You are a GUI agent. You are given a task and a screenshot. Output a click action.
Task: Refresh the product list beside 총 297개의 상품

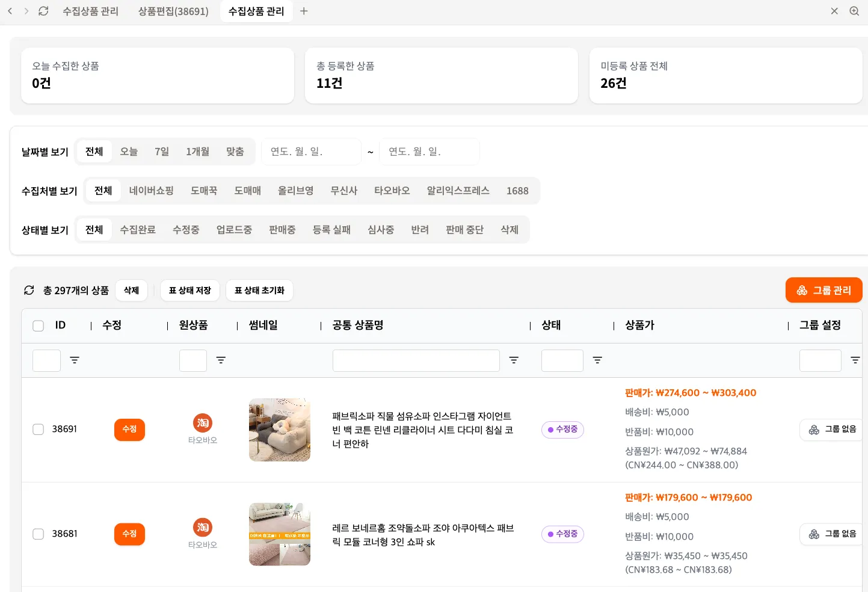point(29,291)
